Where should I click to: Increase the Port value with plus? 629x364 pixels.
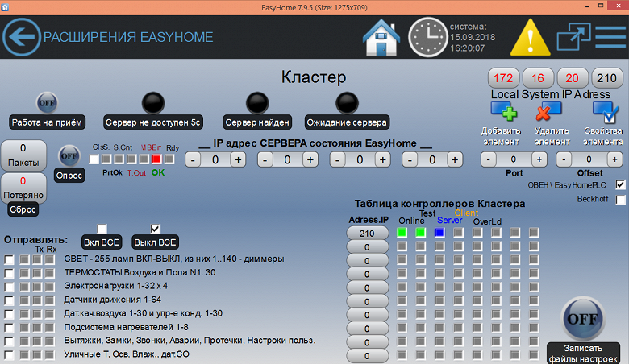tap(539, 159)
